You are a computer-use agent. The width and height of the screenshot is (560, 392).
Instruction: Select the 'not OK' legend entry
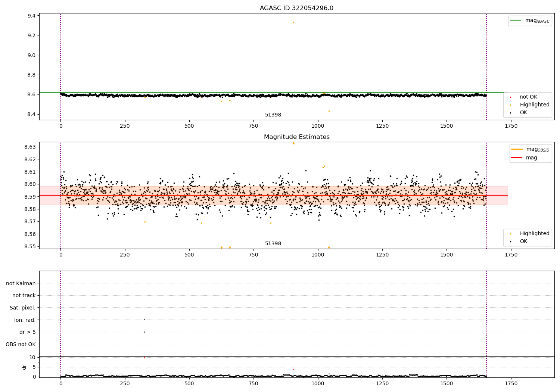click(x=528, y=97)
